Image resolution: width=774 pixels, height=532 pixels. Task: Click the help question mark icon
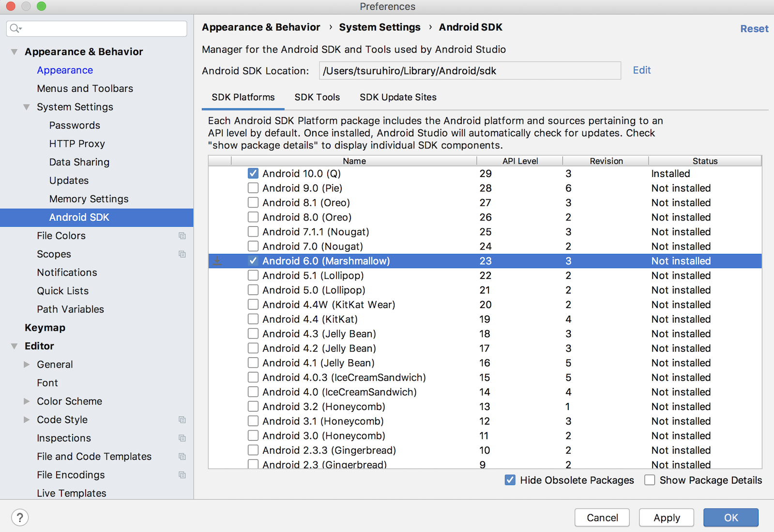coord(20,517)
